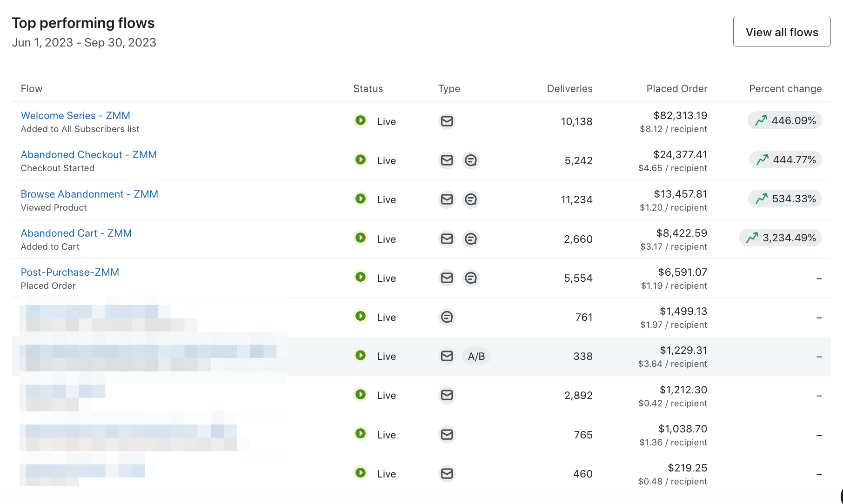Click the 446.09% percent change badge
843x504 pixels.
click(785, 120)
